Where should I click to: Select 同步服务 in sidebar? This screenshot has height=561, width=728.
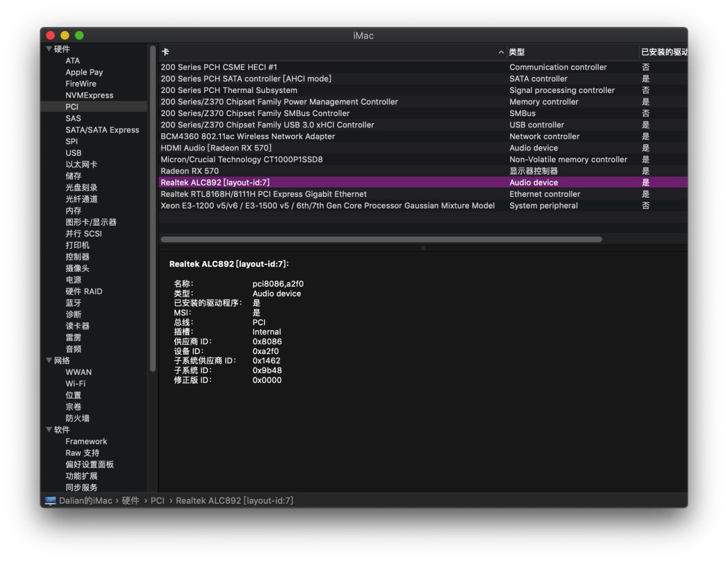coord(82,488)
